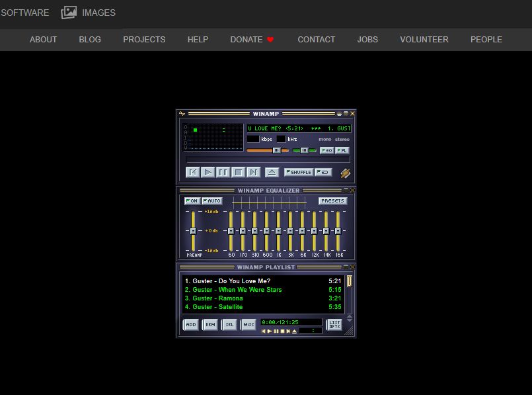Open the equalizer PRESETS menu

coord(332,201)
